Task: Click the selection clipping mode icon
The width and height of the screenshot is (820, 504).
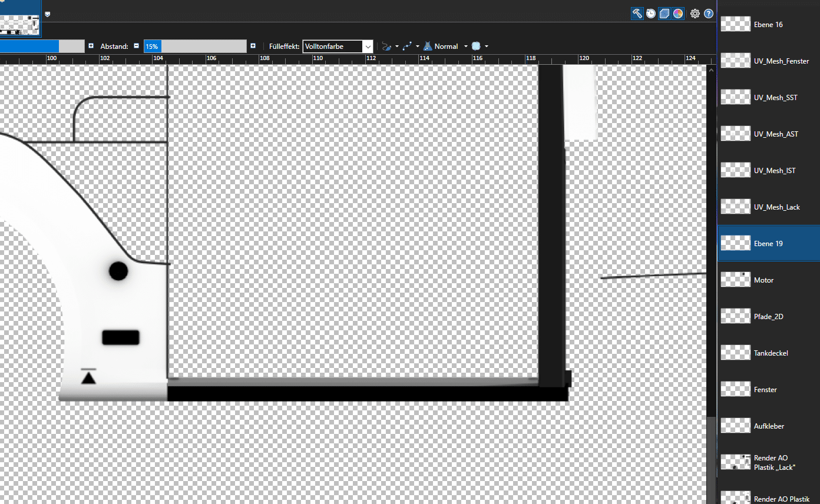Action: [476, 47]
